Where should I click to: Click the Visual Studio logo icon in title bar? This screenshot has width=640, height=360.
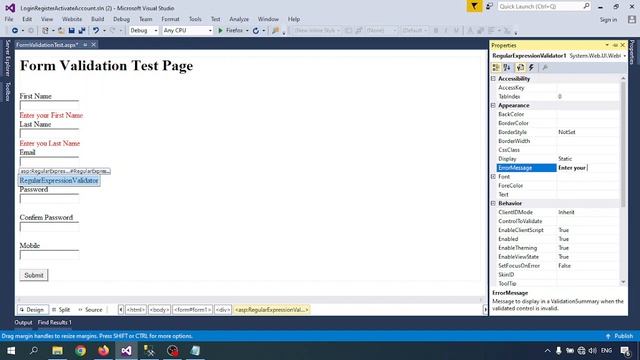tap(10, 8)
